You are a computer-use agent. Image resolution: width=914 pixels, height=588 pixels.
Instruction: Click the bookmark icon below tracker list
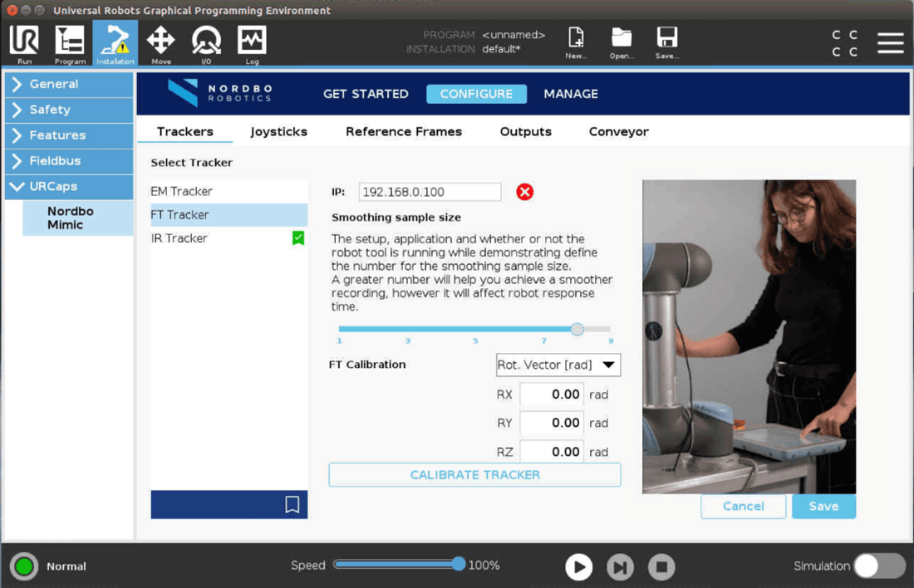click(x=292, y=505)
